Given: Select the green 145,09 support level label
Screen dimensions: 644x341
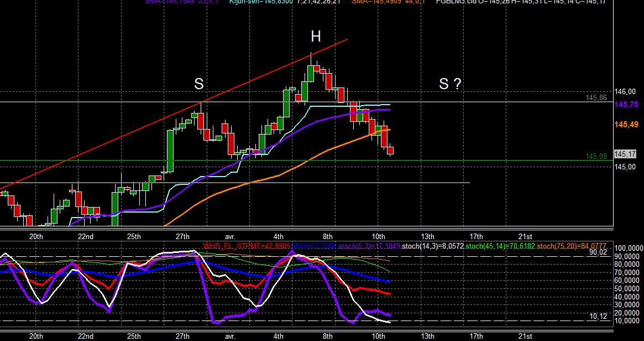Looking at the screenshot, I should [596, 156].
